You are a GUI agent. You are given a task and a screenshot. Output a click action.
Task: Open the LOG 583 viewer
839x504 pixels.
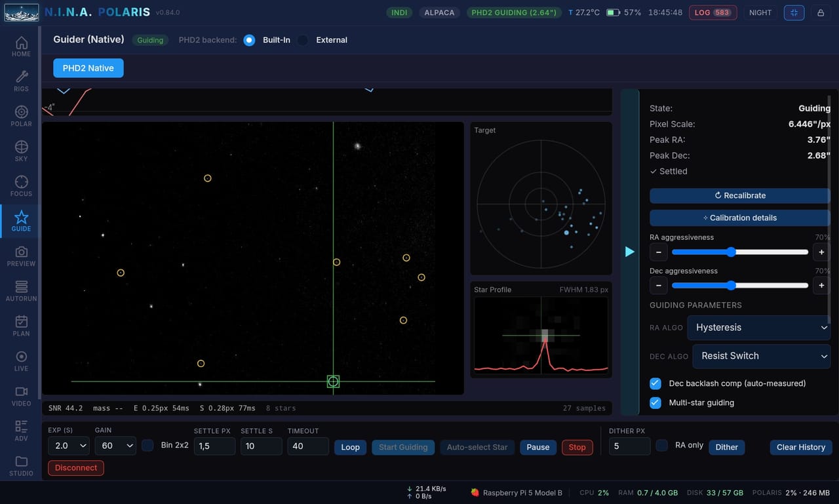pyautogui.click(x=712, y=12)
